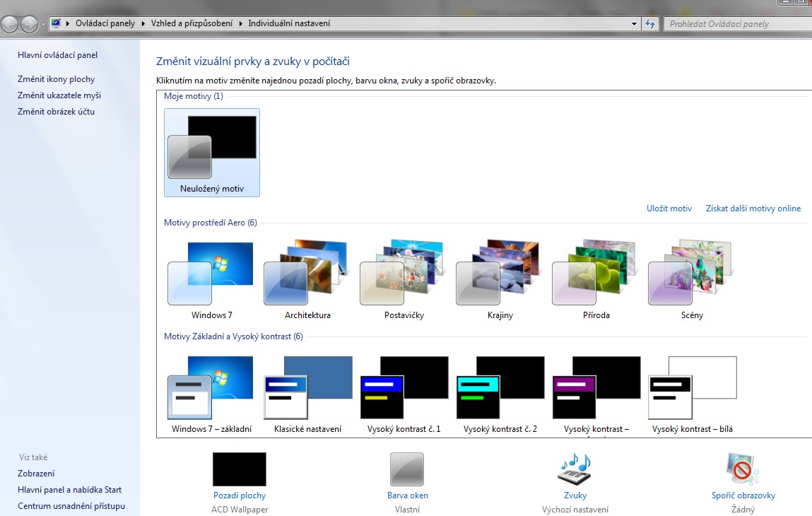This screenshot has width=812, height=516.
Task: Open Barva oken gray color icon
Action: [407, 469]
